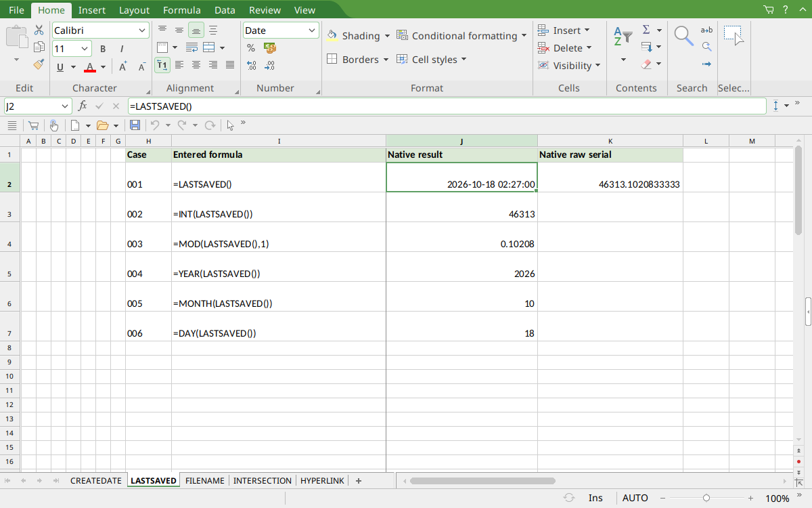Toggle bold formatting

pyautogui.click(x=103, y=49)
